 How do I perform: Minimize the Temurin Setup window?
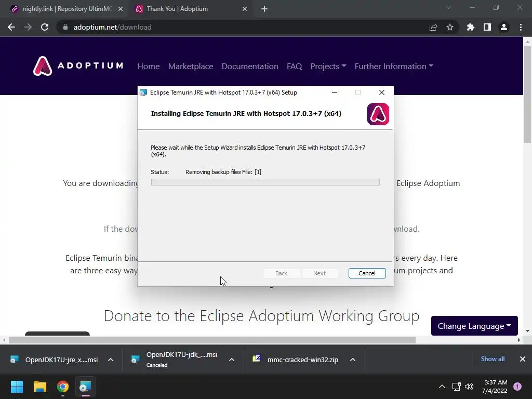(335, 92)
